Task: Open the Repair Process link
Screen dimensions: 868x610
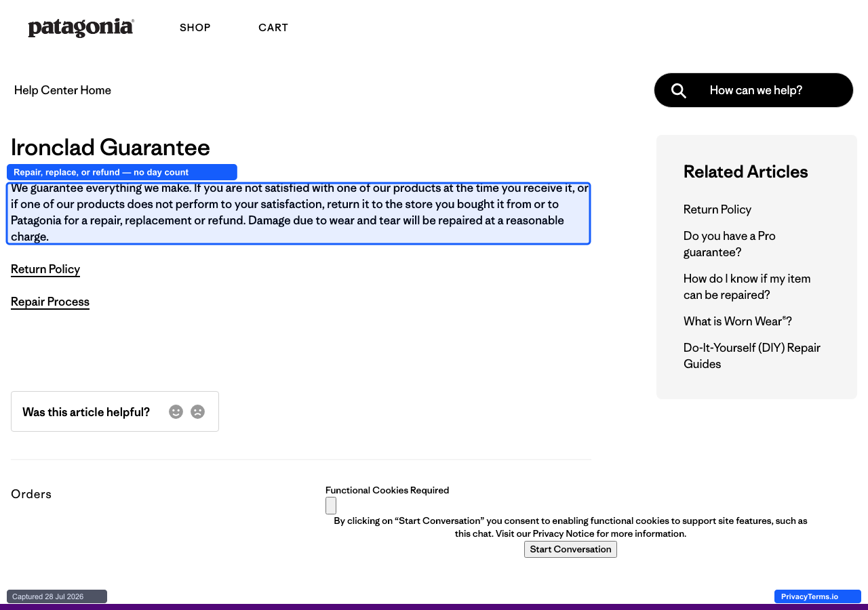Action: click(50, 302)
